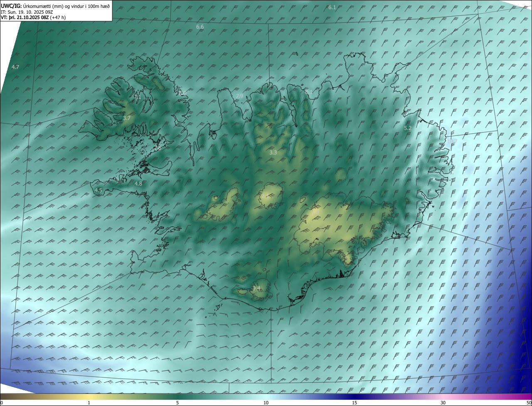The width and height of the screenshot is (532, 406).
Task: Click the map value 3.4 near the south coast
Action: (x=256, y=289)
